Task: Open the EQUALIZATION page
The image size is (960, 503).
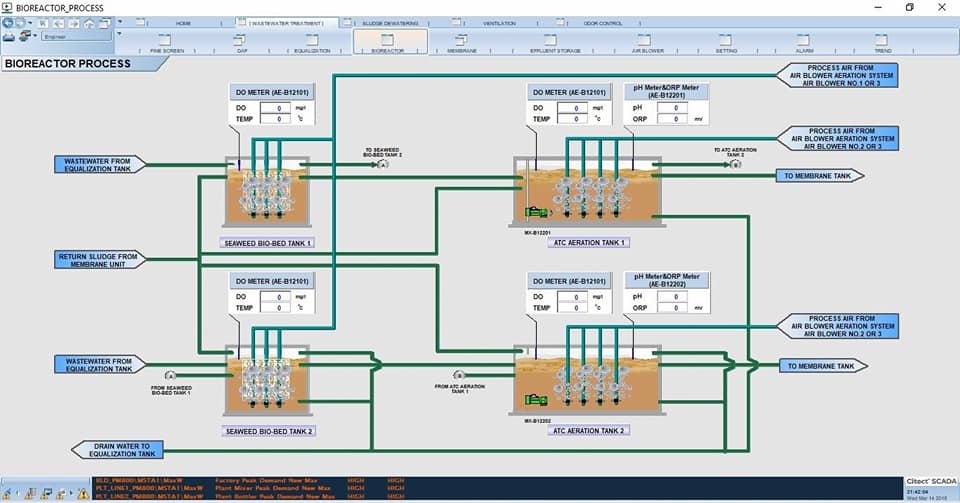Action: [312, 43]
